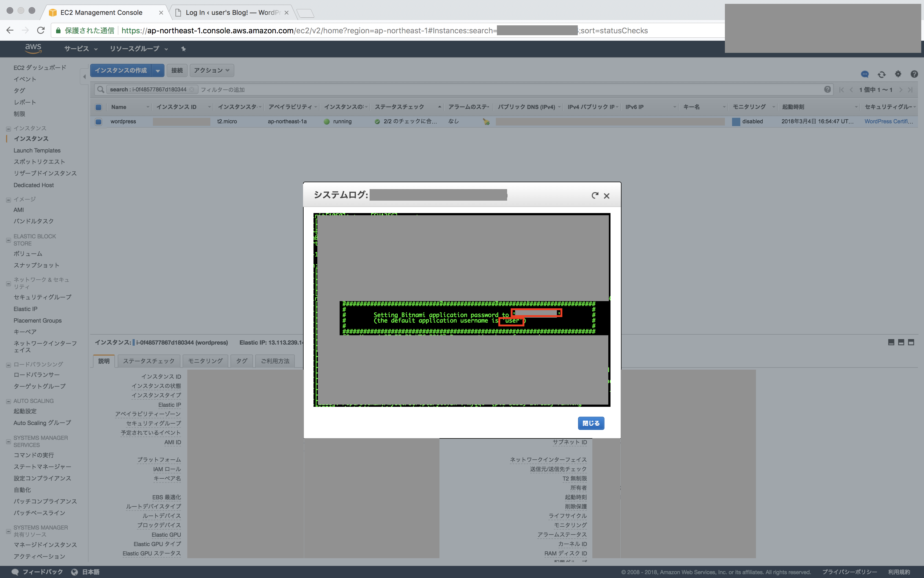Set details pane to split view icon
This screenshot has width=924, height=578.
pyautogui.click(x=901, y=342)
